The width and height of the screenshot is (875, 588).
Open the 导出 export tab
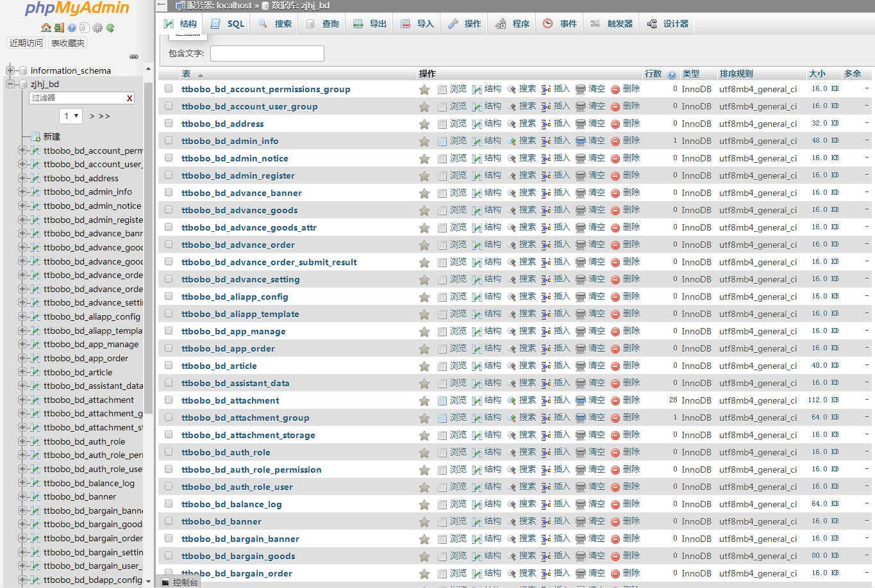(x=370, y=24)
